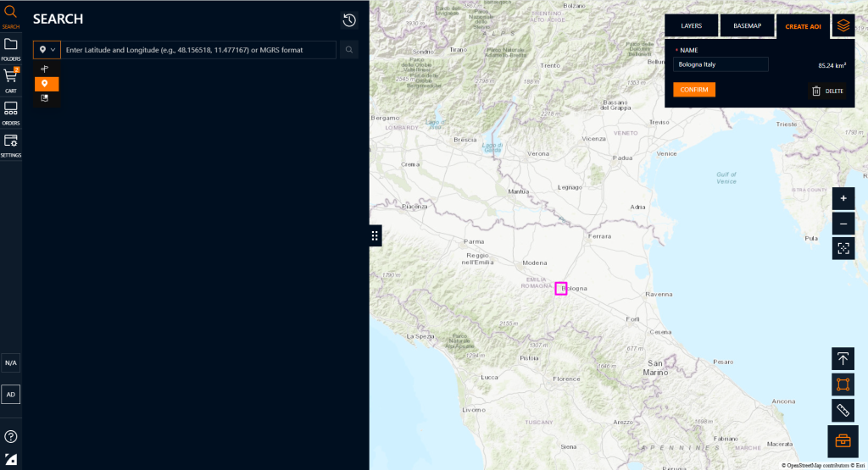868x470 pixels.
Task: Switch to the Basemap tab
Action: tap(748, 26)
